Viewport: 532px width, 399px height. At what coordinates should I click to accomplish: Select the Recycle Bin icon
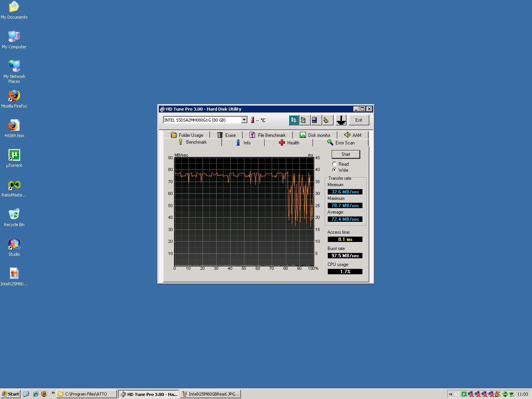click(x=14, y=217)
